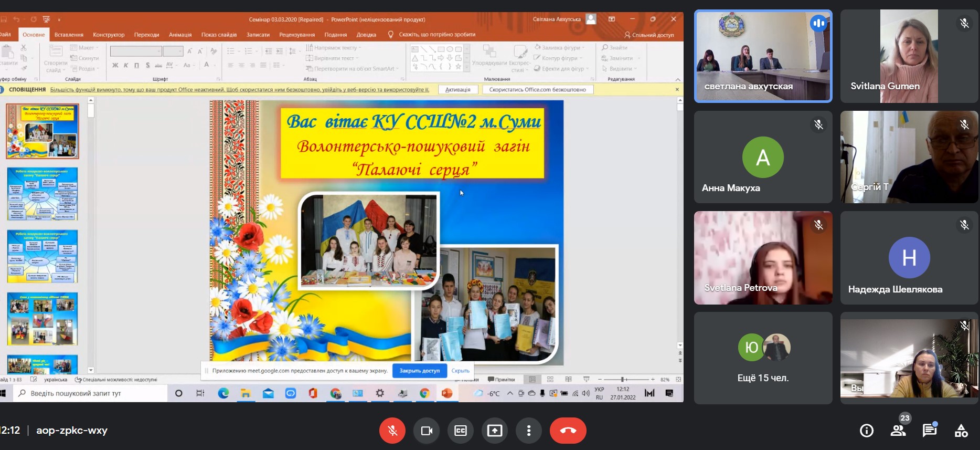Open the 'Вставлення' ribbon tab

(x=69, y=35)
